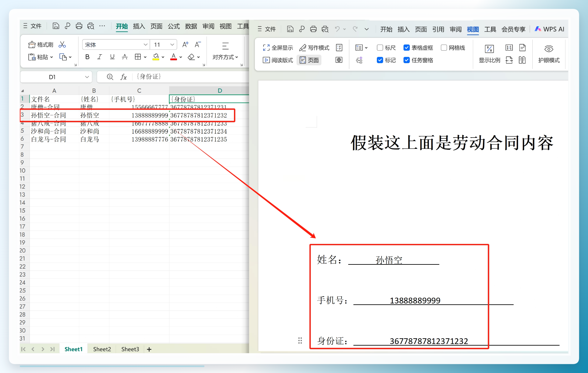588x373 pixels.
Task: Click the WPS AI button
Action: click(550, 29)
